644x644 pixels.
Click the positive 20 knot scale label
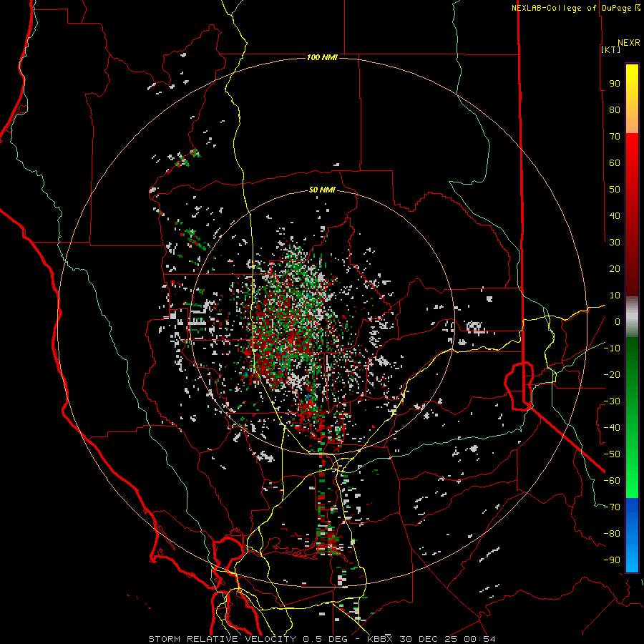pos(615,268)
